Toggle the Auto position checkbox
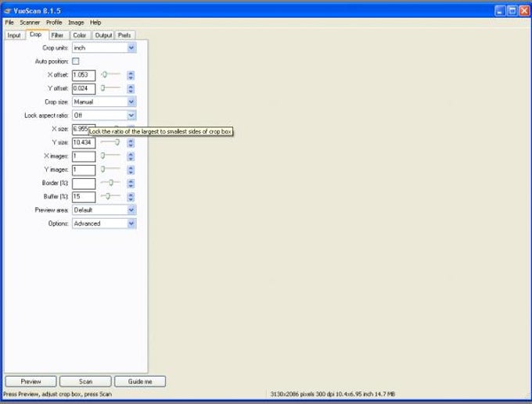Viewport: 532px width, 404px height. tap(76, 62)
